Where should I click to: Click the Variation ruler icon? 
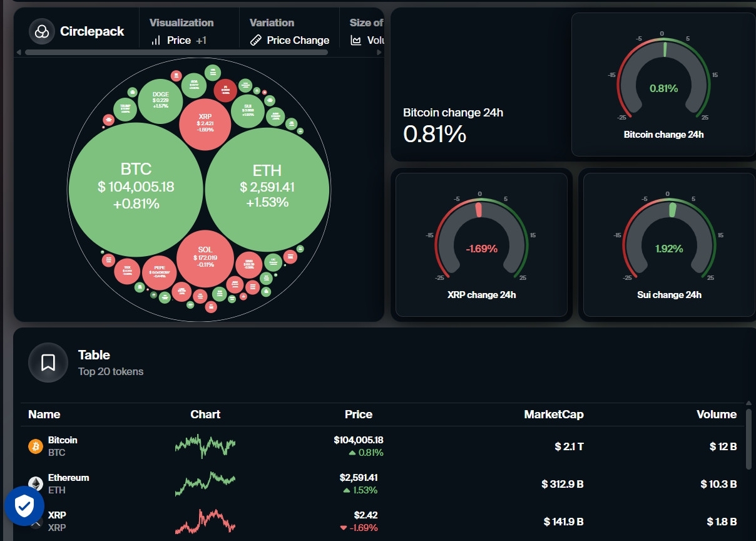(x=255, y=40)
